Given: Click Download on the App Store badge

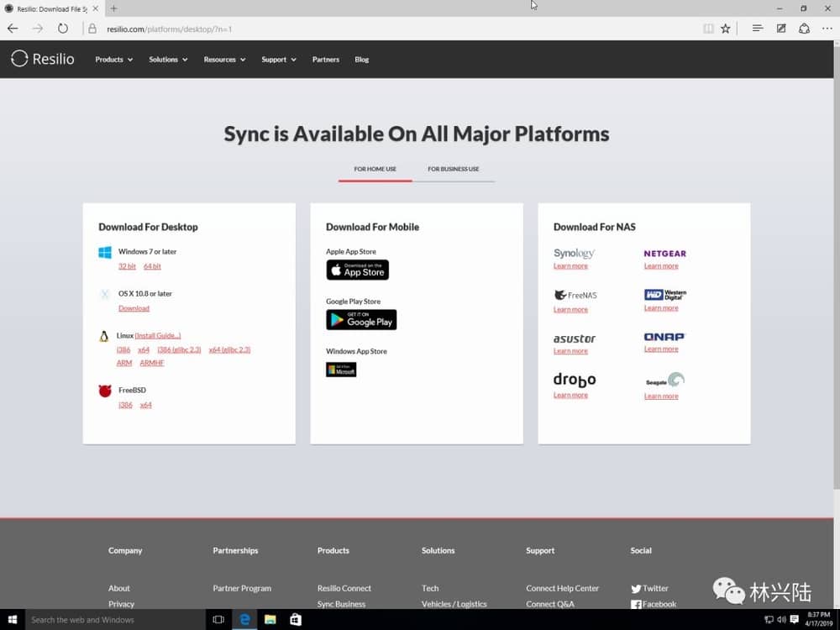Looking at the screenshot, I should [x=357, y=270].
